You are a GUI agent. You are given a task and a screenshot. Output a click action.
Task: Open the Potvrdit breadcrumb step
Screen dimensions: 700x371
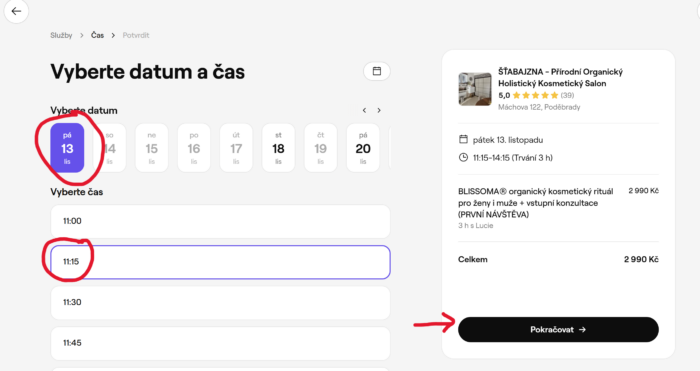pos(136,35)
